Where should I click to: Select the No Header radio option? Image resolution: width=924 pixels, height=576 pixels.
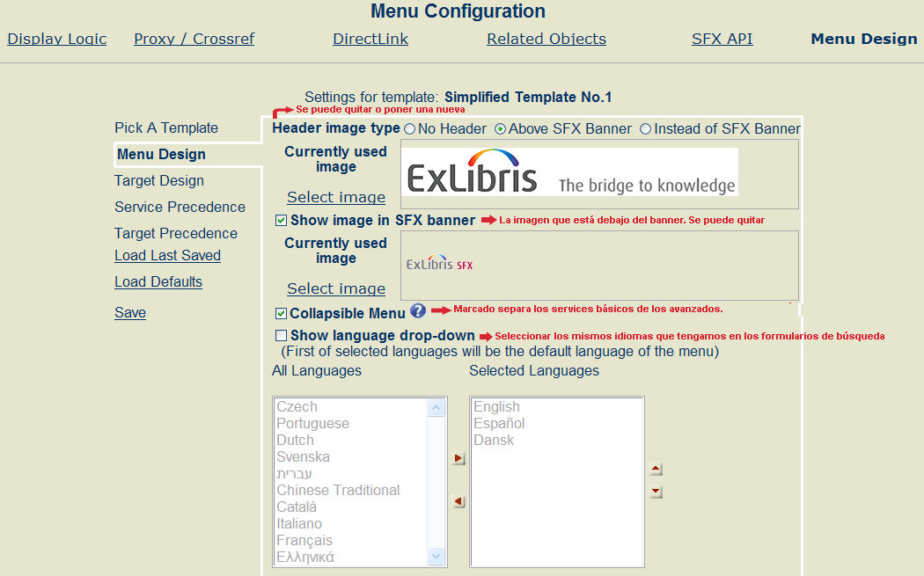tap(409, 129)
